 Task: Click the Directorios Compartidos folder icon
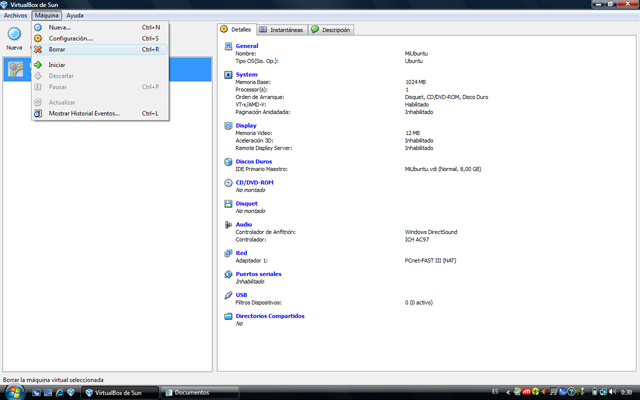[x=227, y=316]
